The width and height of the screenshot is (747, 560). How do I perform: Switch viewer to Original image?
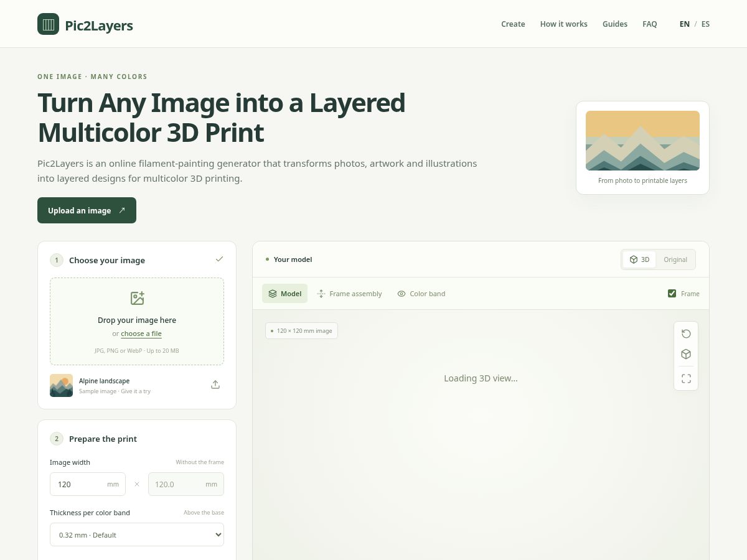pos(675,259)
